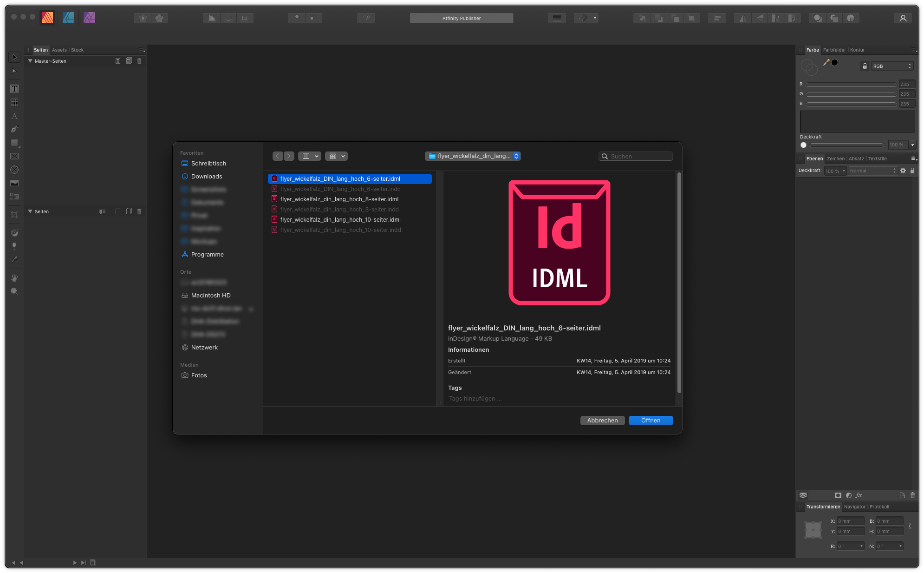Select the Zoom tool
Screen dimensions: 924x573
[x=14, y=291]
